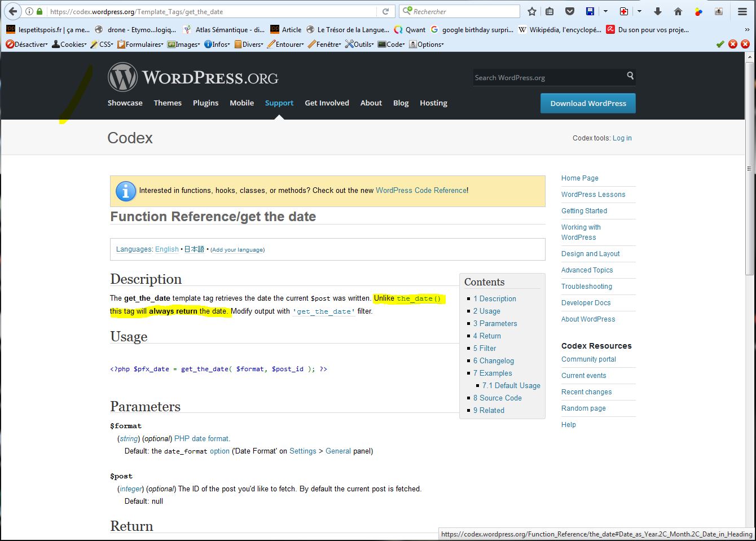The image size is (756, 541).
Task: Click the green checkmark validation icon
Action: [x=720, y=44]
